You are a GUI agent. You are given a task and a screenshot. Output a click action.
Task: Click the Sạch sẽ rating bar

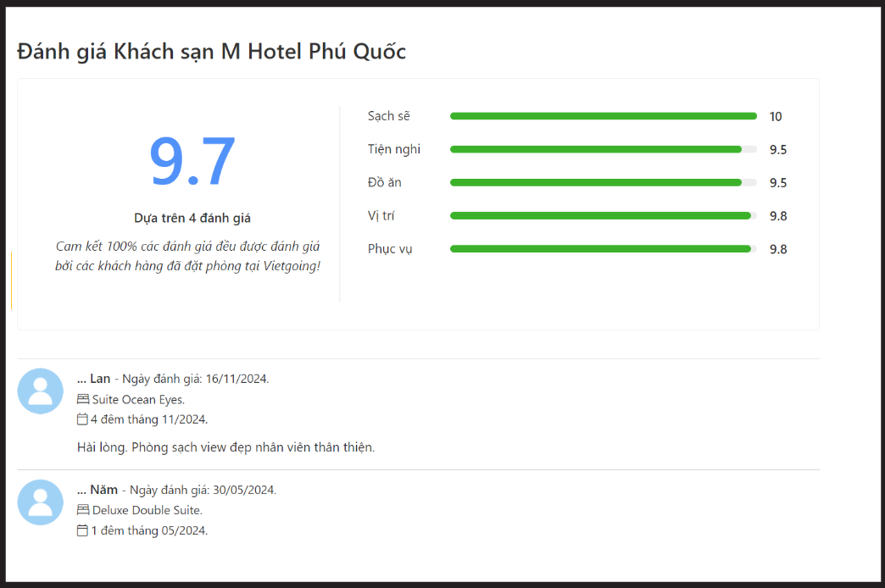(x=604, y=116)
